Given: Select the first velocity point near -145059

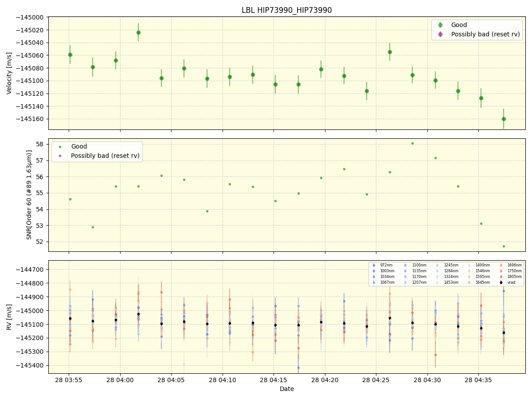Looking at the screenshot, I should 70,55.
